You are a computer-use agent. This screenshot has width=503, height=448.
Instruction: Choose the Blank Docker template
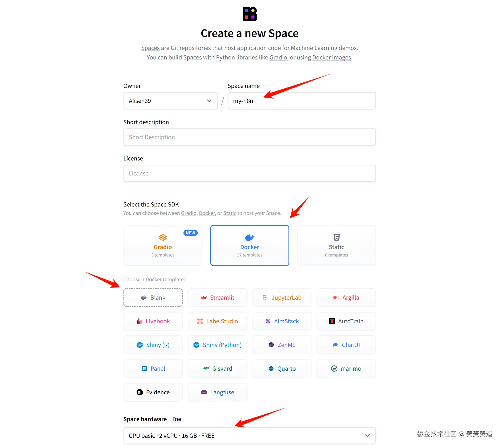coord(153,298)
